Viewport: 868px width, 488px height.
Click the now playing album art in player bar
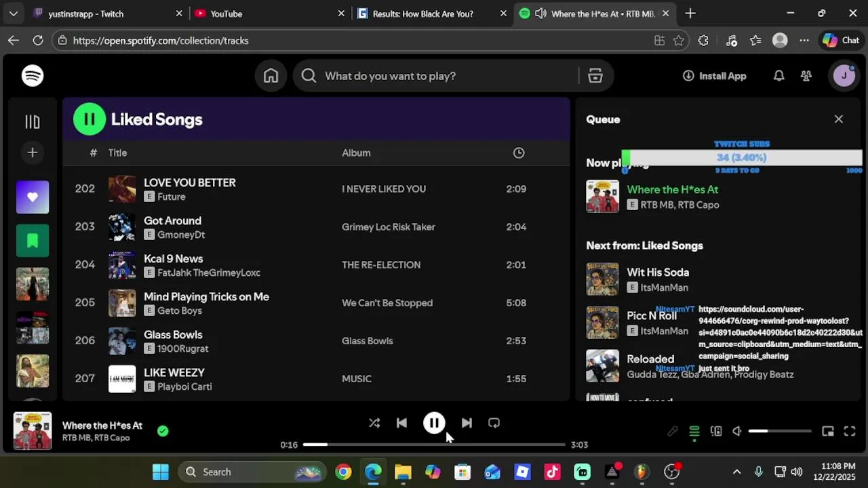33,431
